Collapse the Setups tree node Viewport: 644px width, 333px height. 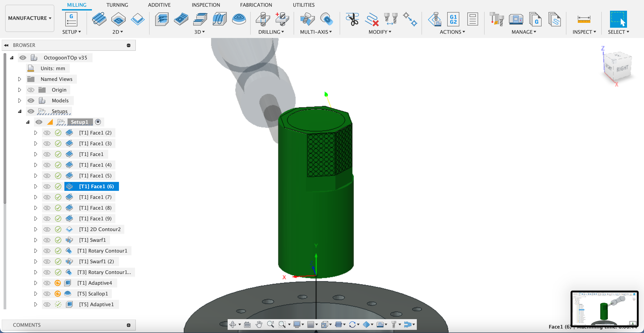[19, 112]
